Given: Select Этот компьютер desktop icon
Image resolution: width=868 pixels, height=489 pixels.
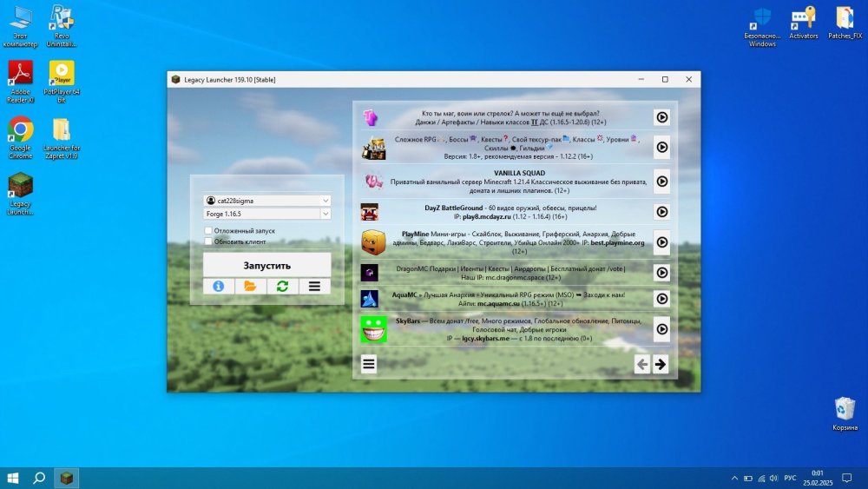Looking at the screenshot, I should (21, 26).
